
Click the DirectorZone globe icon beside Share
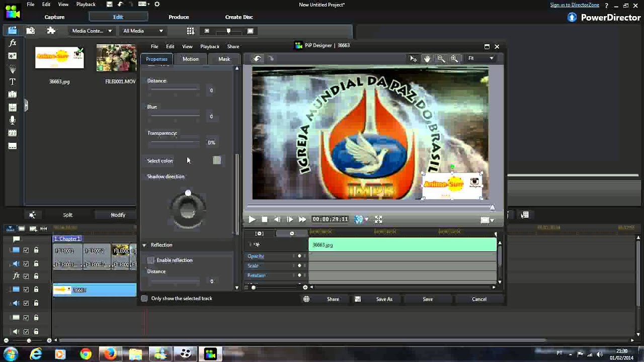click(306, 299)
